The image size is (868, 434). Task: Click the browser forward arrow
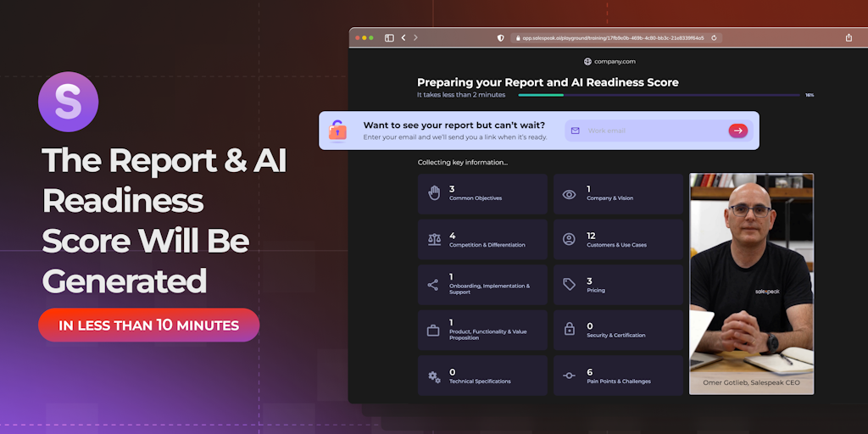point(415,37)
